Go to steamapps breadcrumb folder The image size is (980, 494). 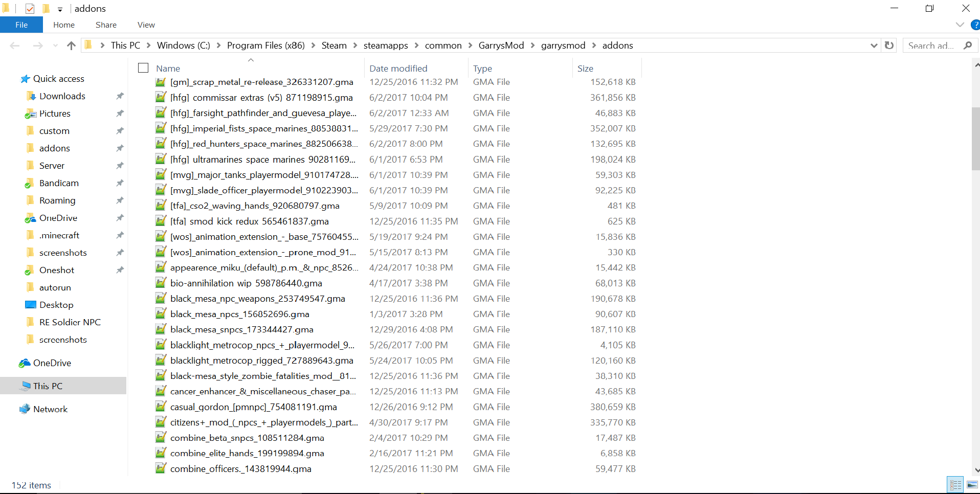pyautogui.click(x=386, y=46)
